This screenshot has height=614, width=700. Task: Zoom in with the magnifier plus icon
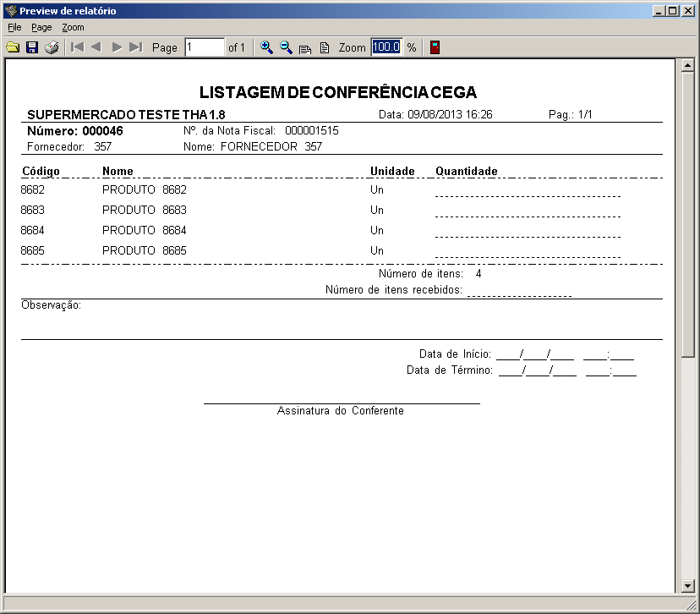266,47
